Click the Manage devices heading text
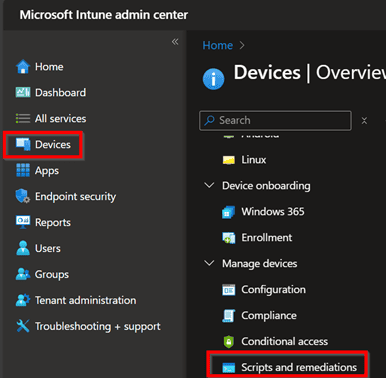The image size is (386, 378). pyautogui.click(x=259, y=264)
